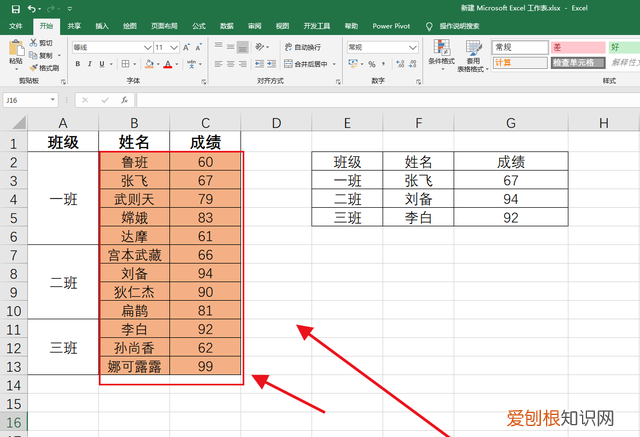The height and width of the screenshot is (437, 640).
Task: Open the 合并后居中 dropdown arrow
Action: tap(334, 64)
